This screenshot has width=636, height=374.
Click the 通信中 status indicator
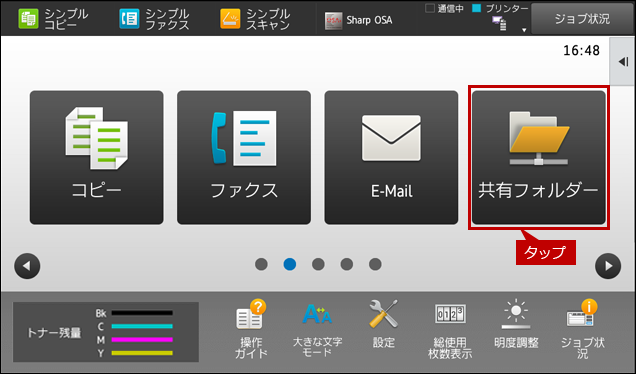444,8
